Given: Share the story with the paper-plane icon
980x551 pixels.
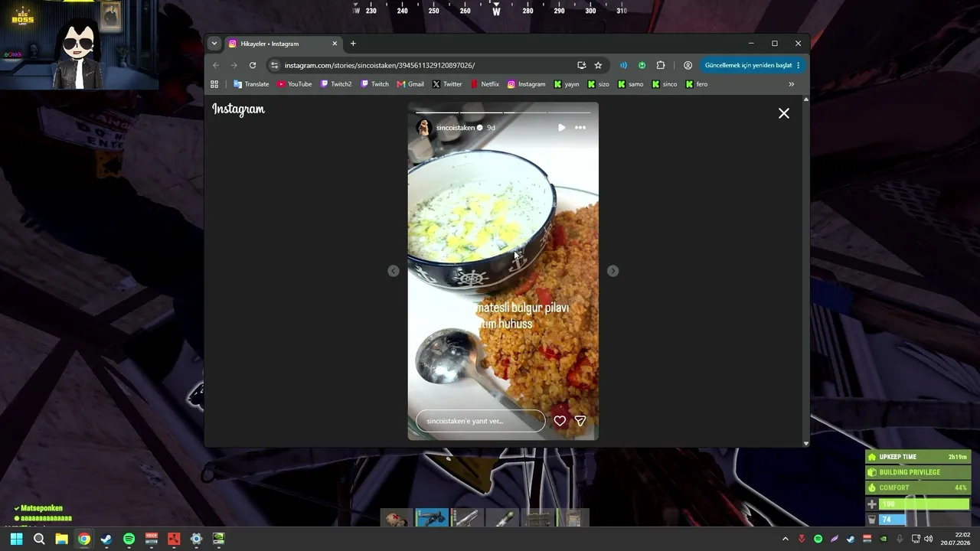Looking at the screenshot, I should point(580,421).
